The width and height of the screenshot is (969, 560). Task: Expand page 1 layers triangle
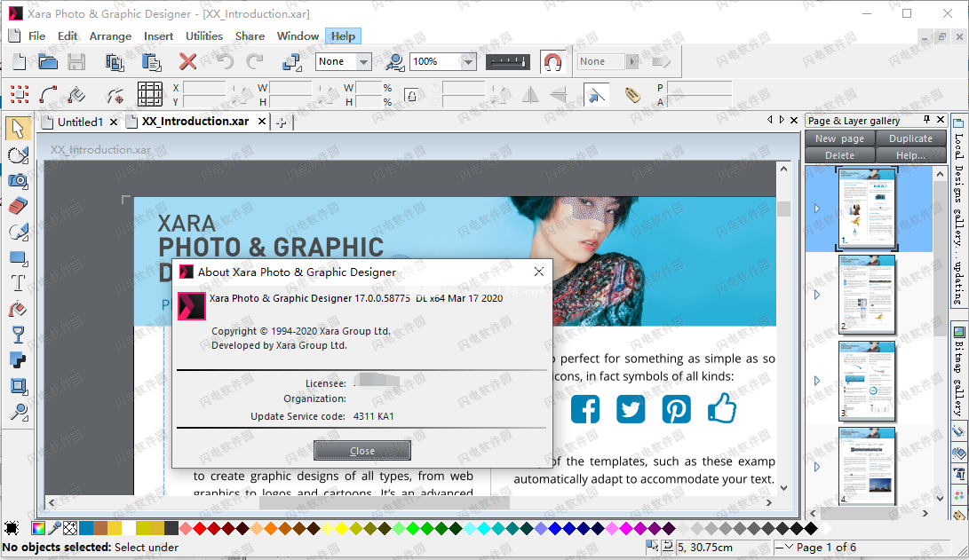[x=817, y=209]
